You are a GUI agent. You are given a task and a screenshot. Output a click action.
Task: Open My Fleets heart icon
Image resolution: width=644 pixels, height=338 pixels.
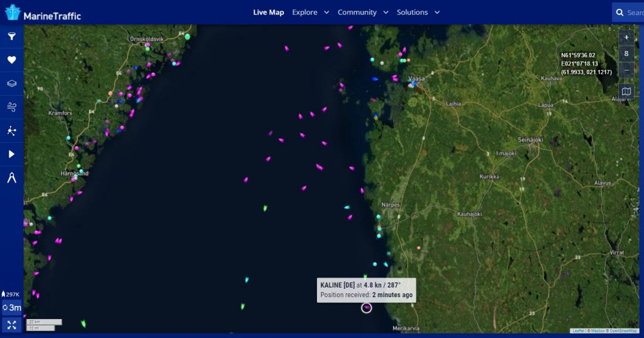click(11, 60)
